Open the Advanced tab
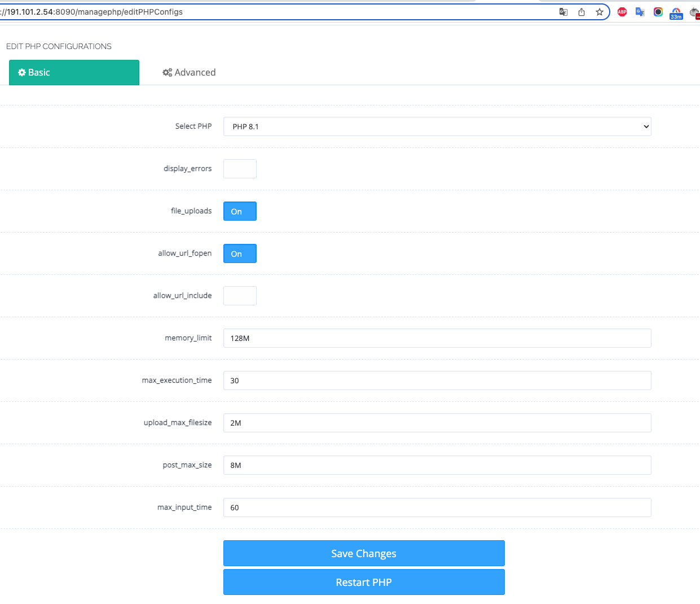This screenshot has height=604, width=700. [x=189, y=72]
